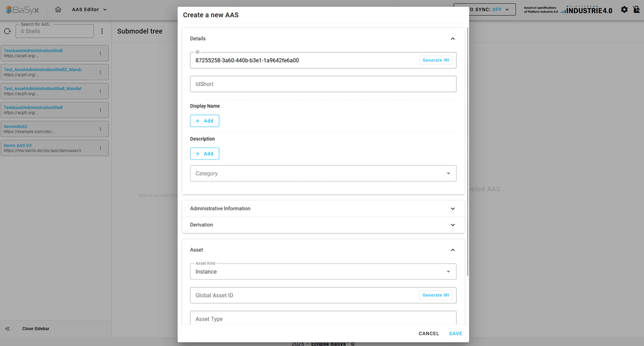Toggle the Auto Sync OFF dropdown
Screen dimensions: 644x346
coord(484,9)
